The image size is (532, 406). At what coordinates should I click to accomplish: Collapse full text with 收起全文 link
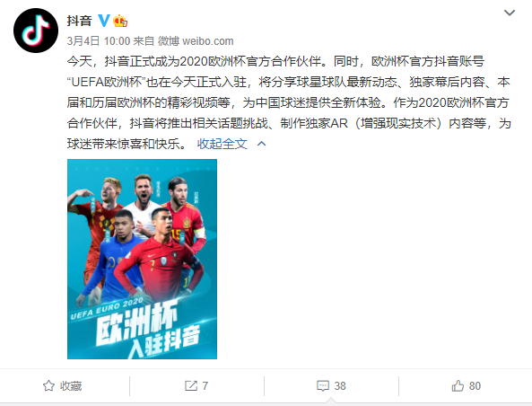(222, 144)
